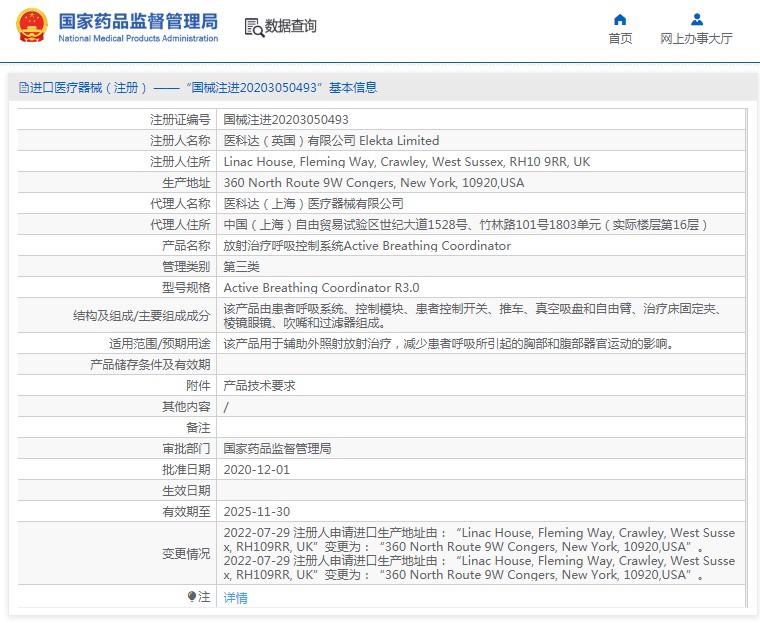Click the 产品技术要求 attachment entry

click(259, 385)
